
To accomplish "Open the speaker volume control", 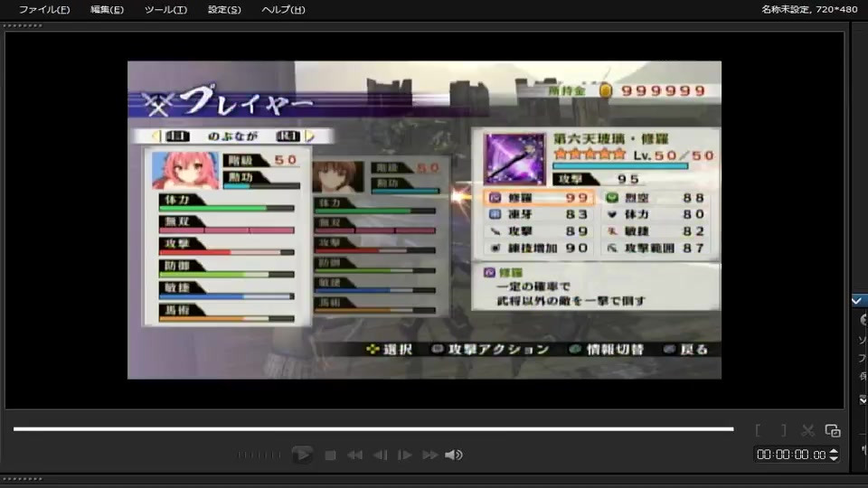I will [x=453, y=455].
